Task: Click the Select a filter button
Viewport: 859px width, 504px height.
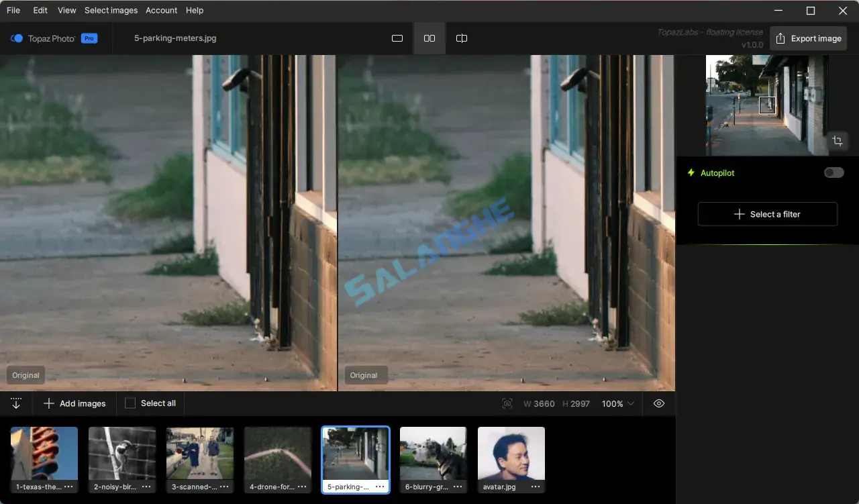Action: point(767,214)
